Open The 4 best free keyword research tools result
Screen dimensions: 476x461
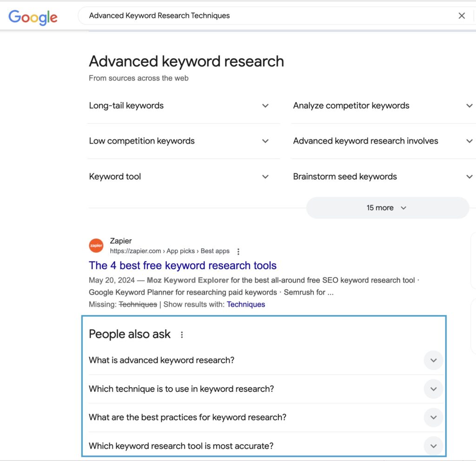pyautogui.click(x=182, y=265)
